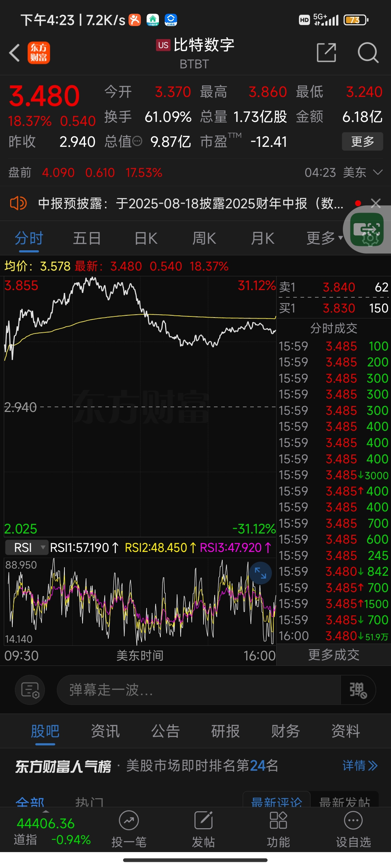Tap the speaker announcement icon
This screenshot has width=391, height=868.
pyautogui.click(x=18, y=203)
